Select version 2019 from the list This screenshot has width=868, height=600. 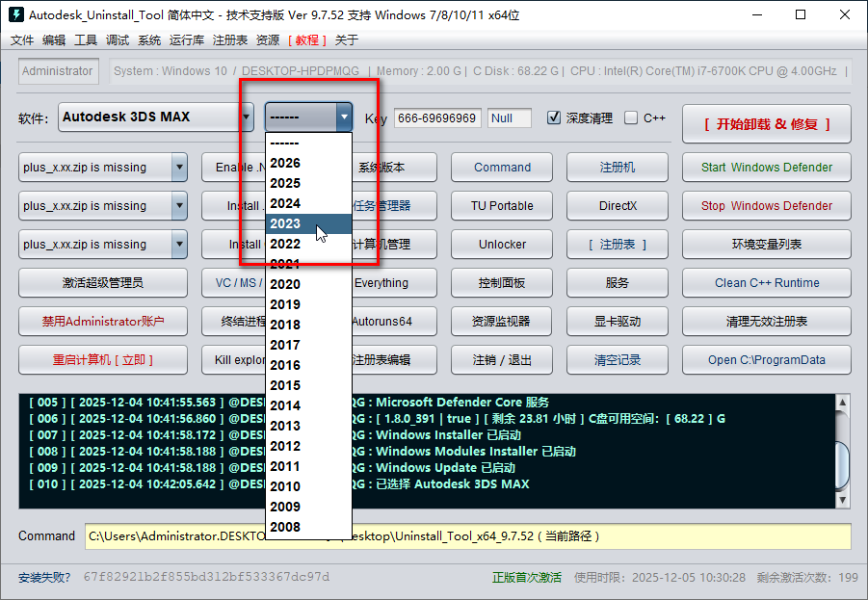[x=308, y=304]
